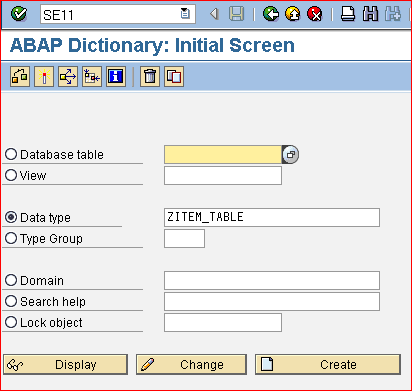Click the yellow Database table input field
412x391 pixels.
point(223,154)
